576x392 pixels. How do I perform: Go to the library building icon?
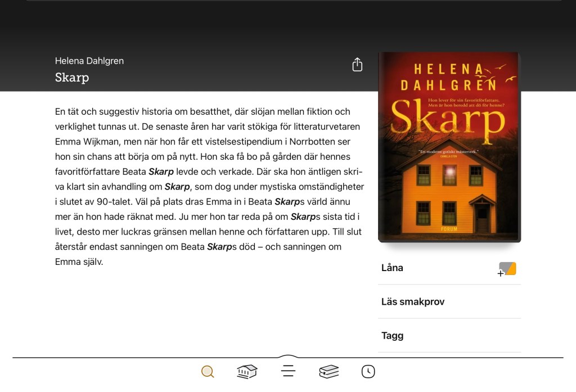[x=247, y=371]
